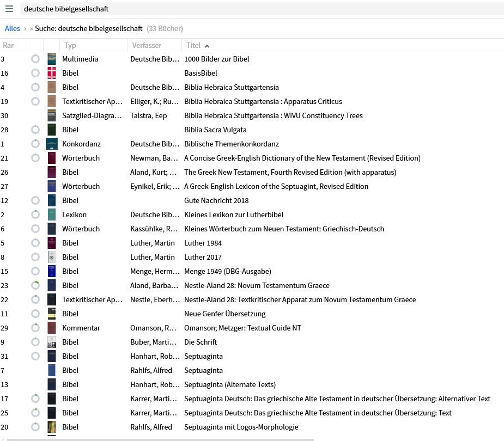Open the hamburger menu icon
504x441 pixels.
point(9,9)
